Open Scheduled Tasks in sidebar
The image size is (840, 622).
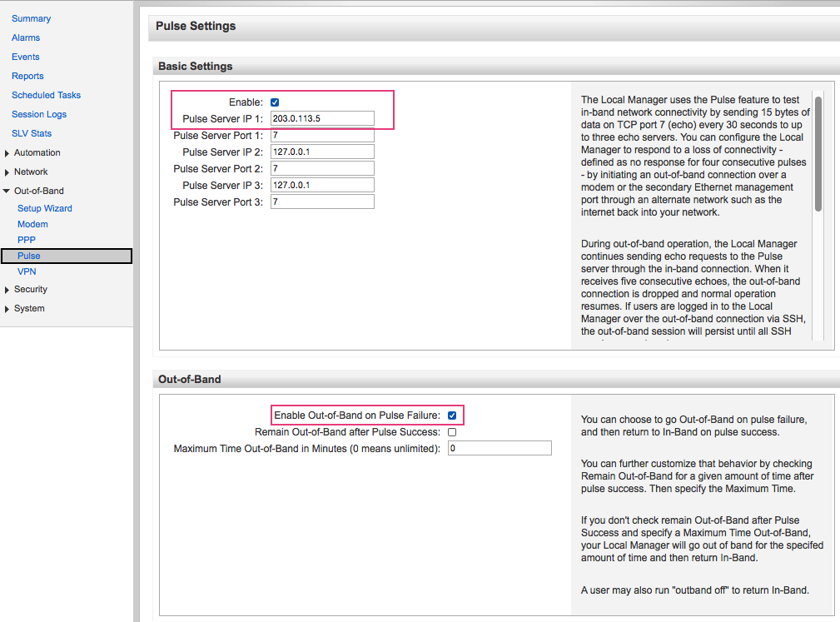tap(46, 95)
